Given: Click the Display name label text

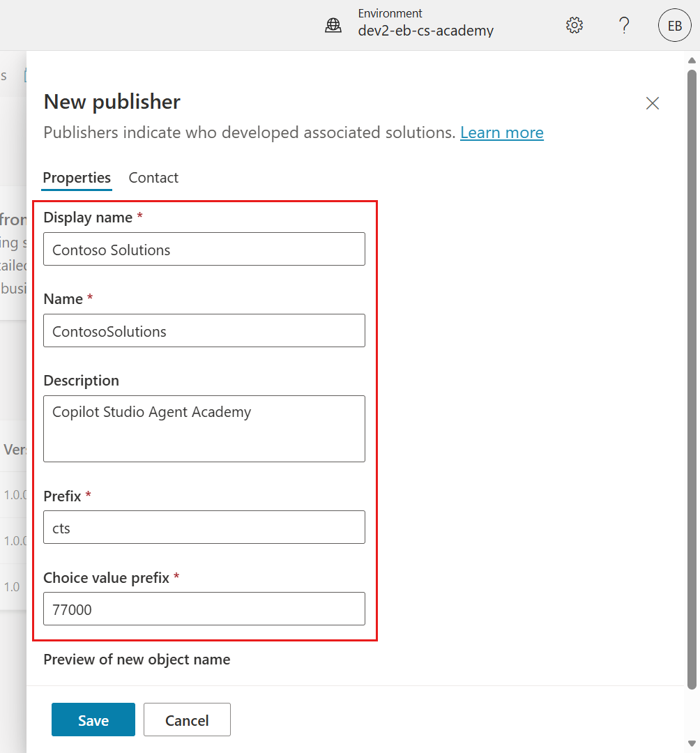Looking at the screenshot, I should pos(88,218).
